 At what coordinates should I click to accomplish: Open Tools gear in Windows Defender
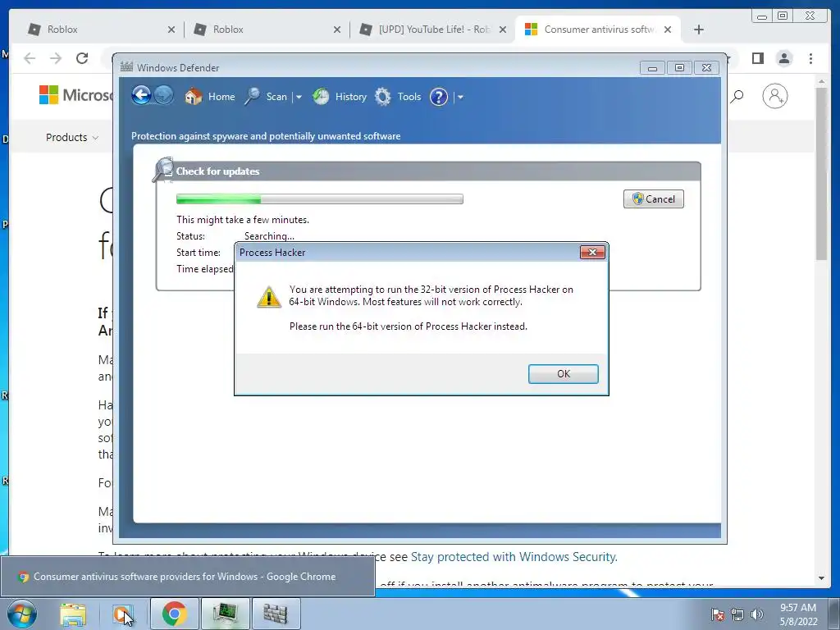tap(398, 97)
